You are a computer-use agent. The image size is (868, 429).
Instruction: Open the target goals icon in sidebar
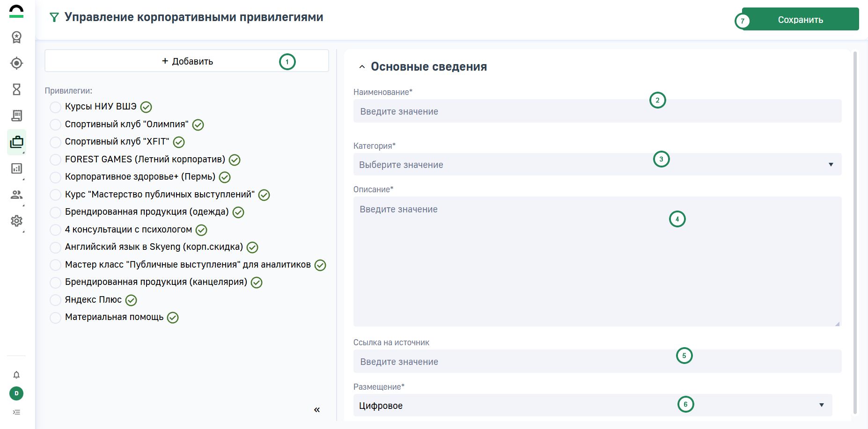[16, 63]
